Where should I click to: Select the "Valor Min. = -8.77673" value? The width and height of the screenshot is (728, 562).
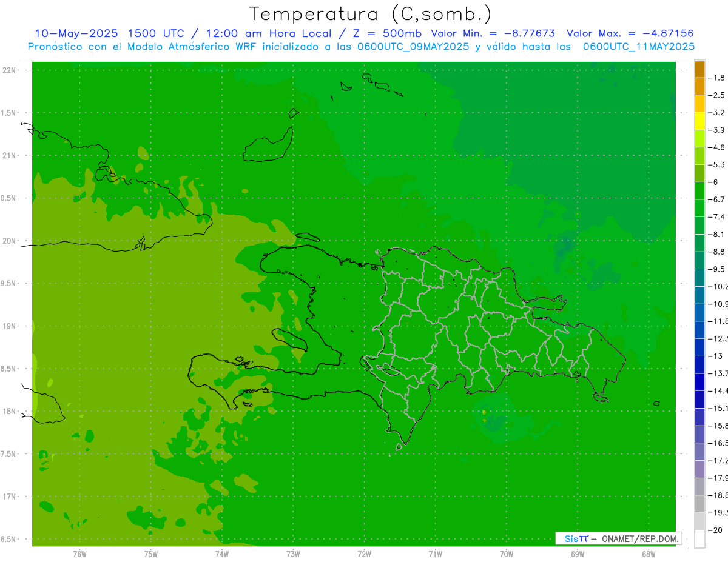click(x=493, y=33)
